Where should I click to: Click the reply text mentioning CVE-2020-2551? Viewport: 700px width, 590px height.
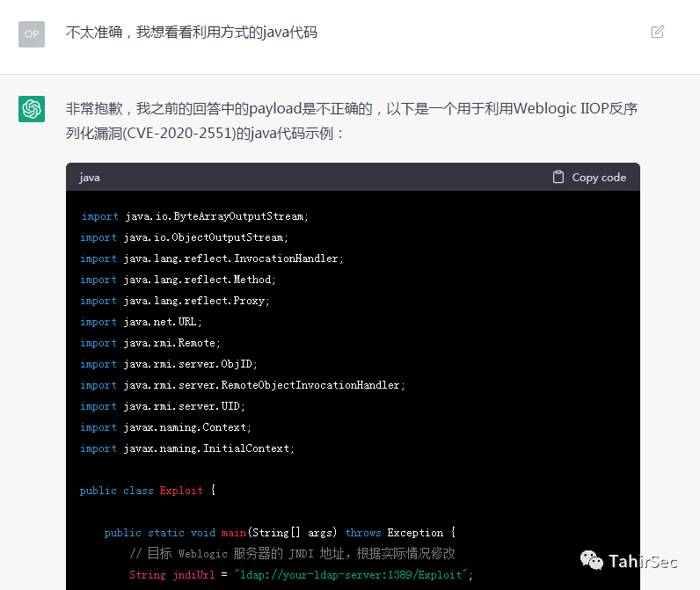[x=352, y=120]
